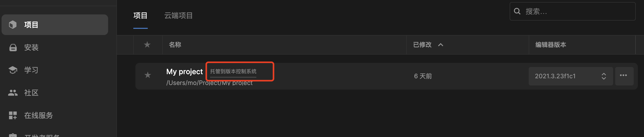Click the 托管到版本控制系统 link

tap(233, 71)
